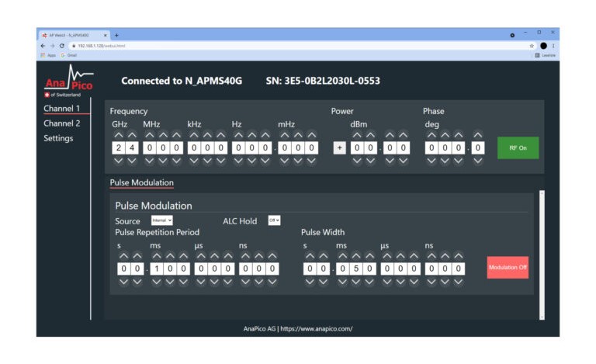Decrease the dBm ones digit of Power
Image resolution: width=596 pixels, height=364 pixels.
371,161
